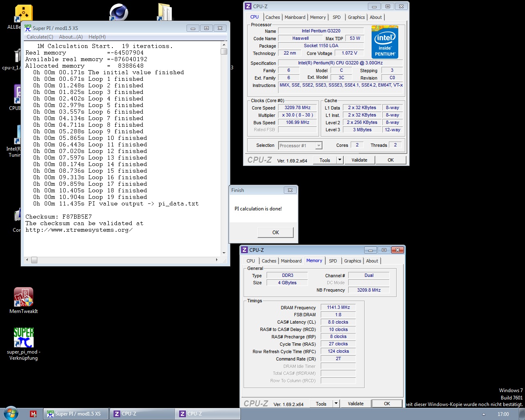Select CPU tab in lower CPU-Z window

pos(251,261)
